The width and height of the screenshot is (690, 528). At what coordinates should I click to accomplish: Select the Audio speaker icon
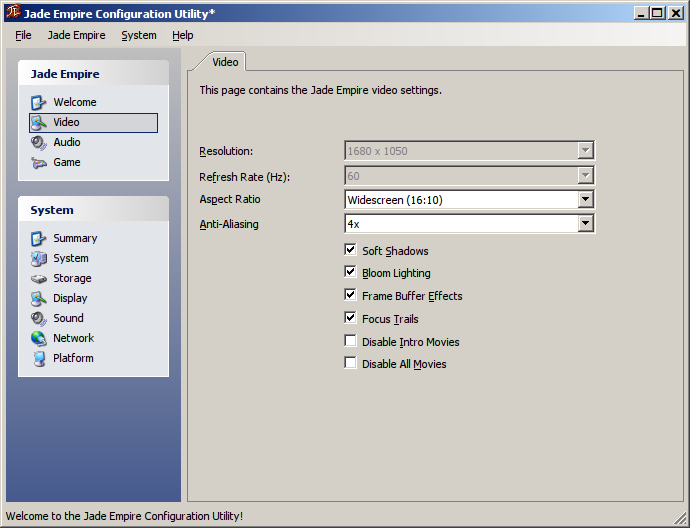coord(39,143)
